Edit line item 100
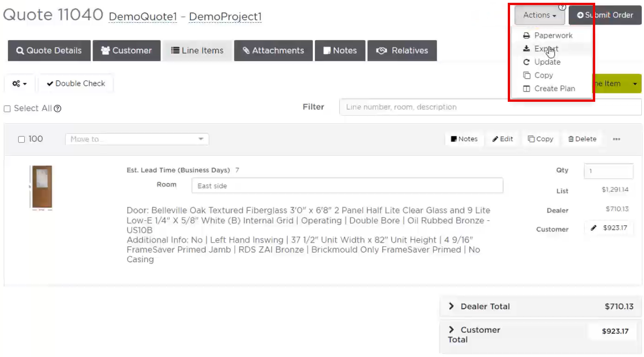The height and width of the screenshot is (357, 644). point(503,139)
